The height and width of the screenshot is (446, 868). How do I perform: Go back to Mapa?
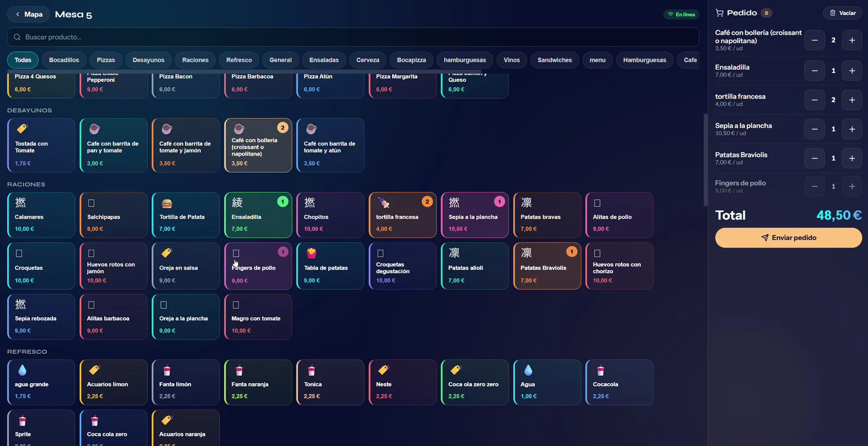coord(29,15)
